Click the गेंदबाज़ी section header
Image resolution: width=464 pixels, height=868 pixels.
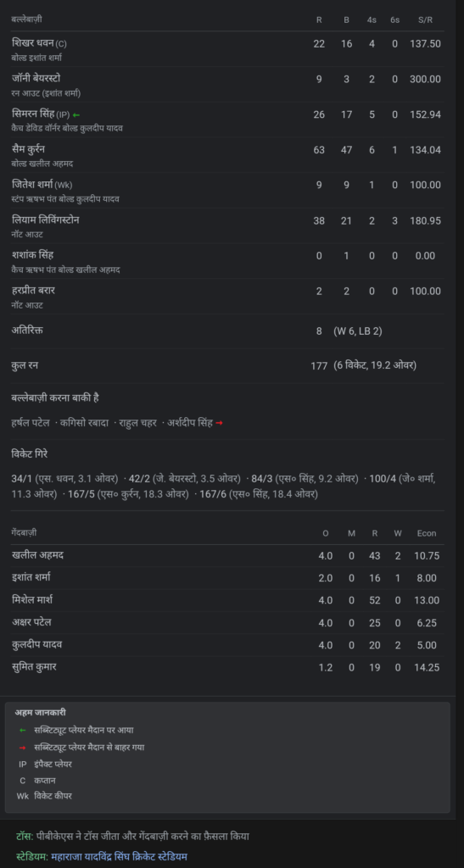click(x=25, y=532)
